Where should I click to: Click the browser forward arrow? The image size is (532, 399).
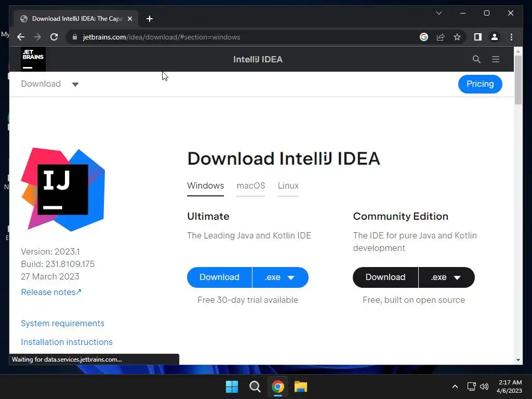(x=37, y=37)
